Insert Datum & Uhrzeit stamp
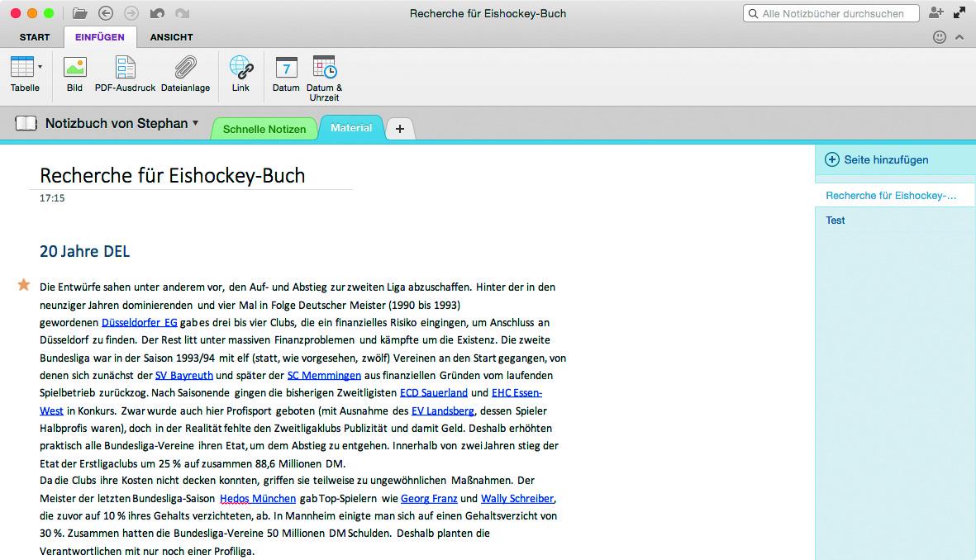Screen dimensions: 976x560 tap(324, 78)
